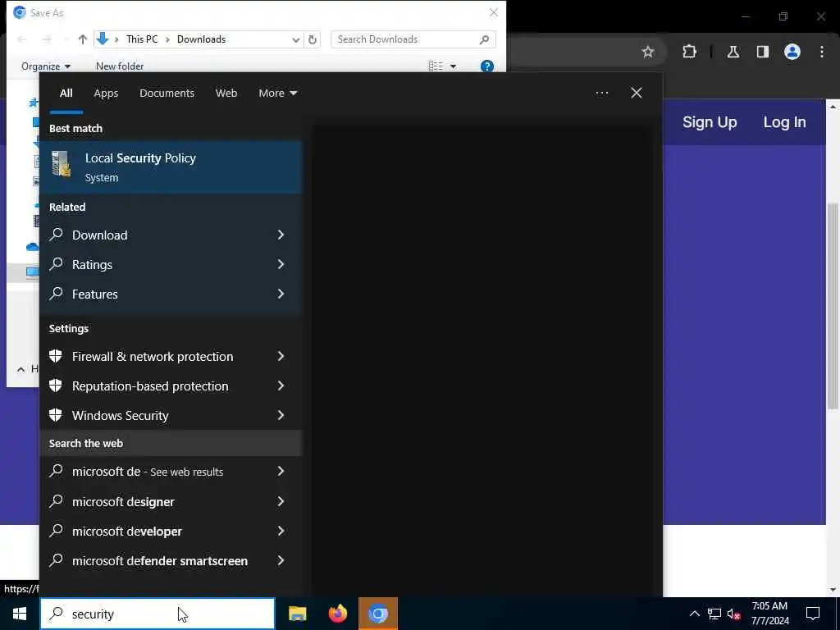The height and width of the screenshot is (630, 840).
Task: Close the Windows search panel
Action: click(637, 94)
